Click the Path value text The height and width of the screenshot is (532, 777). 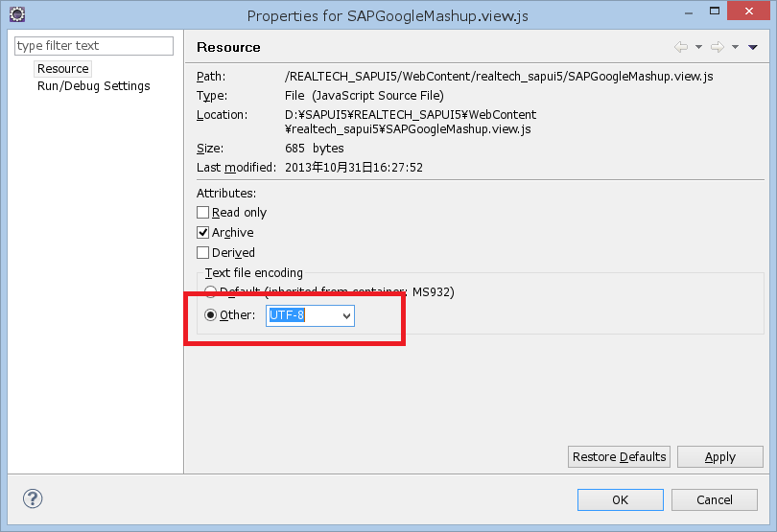(499, 77)
